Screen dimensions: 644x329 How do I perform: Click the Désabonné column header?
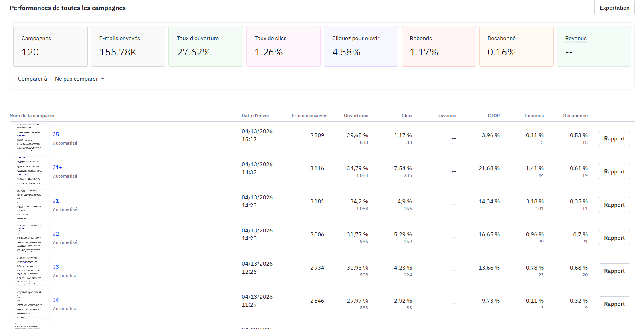click(575, 116)
